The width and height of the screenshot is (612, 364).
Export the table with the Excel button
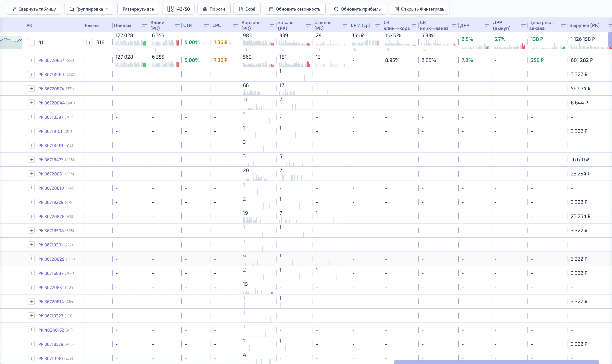click(247, 9)
